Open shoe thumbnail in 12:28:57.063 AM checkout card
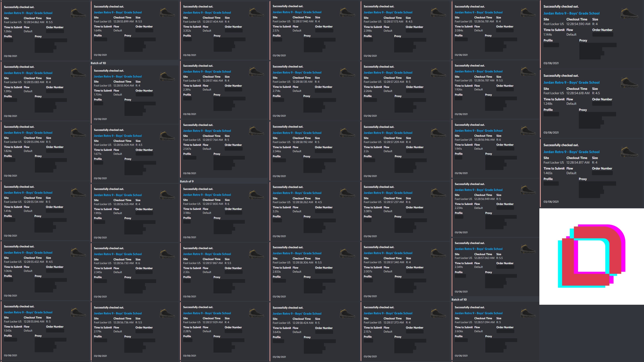 tap(528, 249)
